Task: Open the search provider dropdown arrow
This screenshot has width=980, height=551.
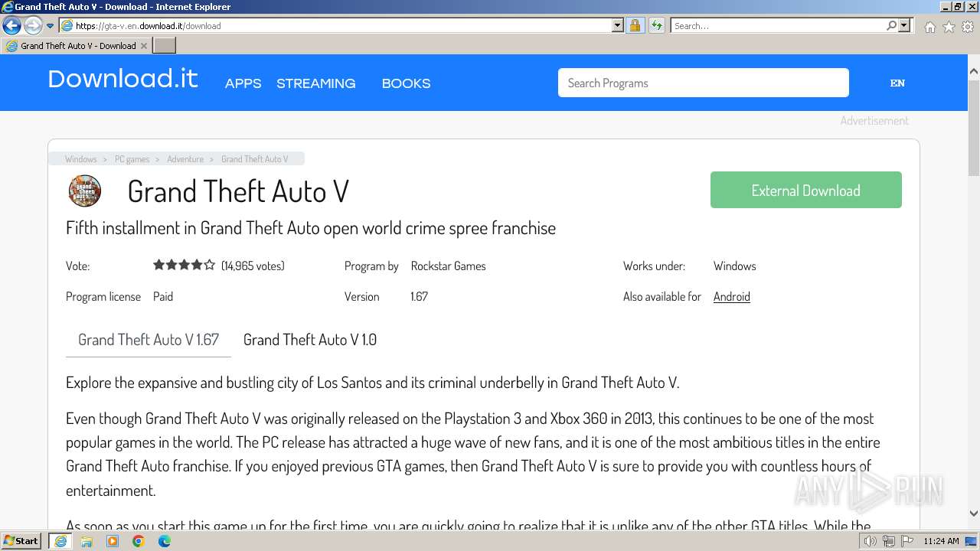Action: [905, 25]
